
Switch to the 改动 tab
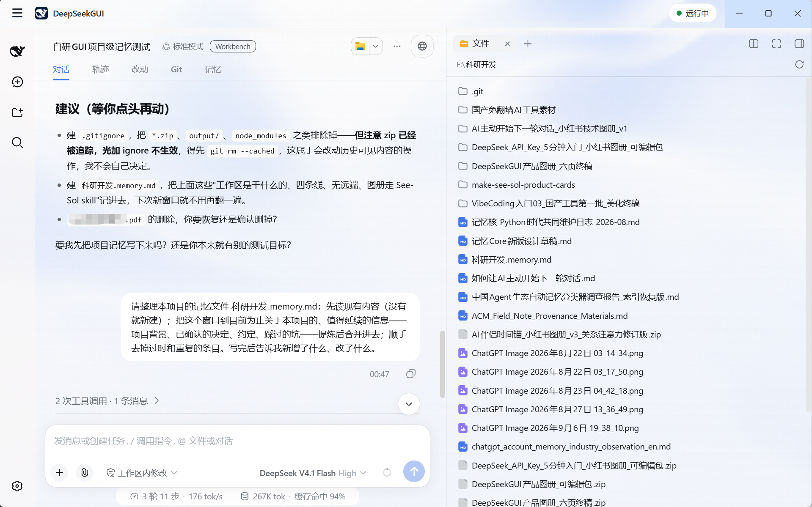pyautogui.click(x=140, y=69)
